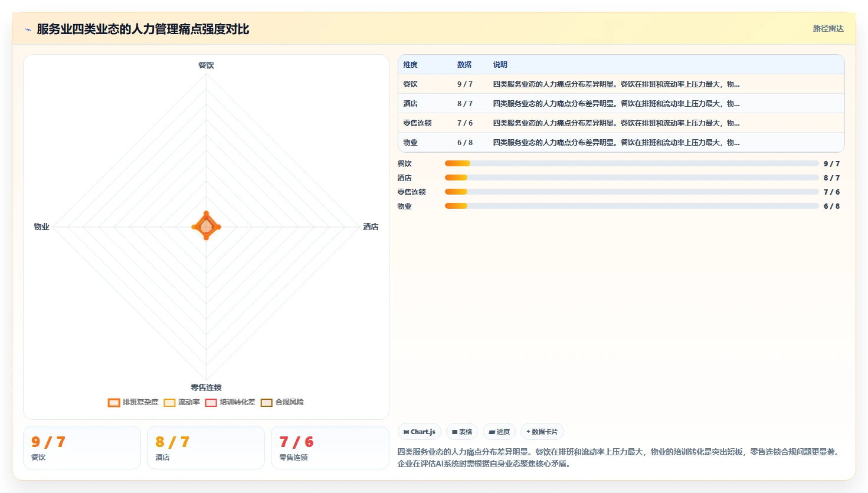Click the 8 / 7 value ending the 酒店 progress bar
The image size is (868, 493).
click(831, 178)
